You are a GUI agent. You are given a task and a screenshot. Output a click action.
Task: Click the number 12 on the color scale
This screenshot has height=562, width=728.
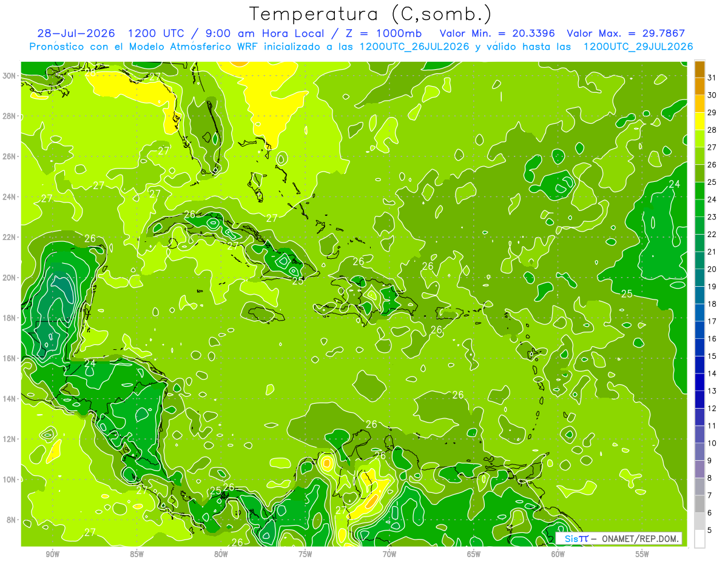712,408
